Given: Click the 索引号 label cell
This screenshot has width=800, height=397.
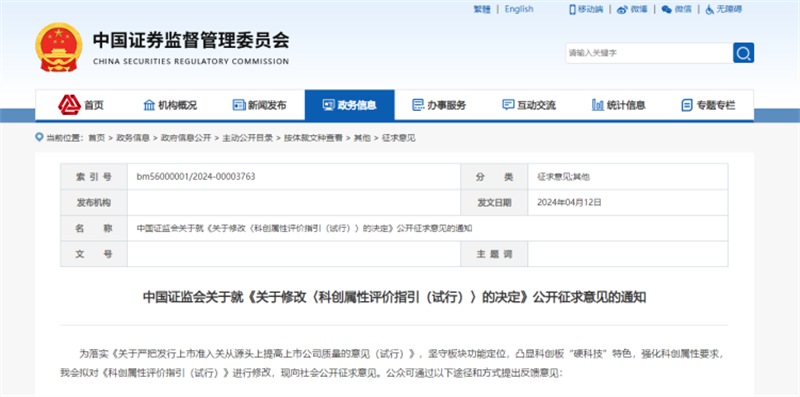Looking at the screenshot, I should click(94, 177).
